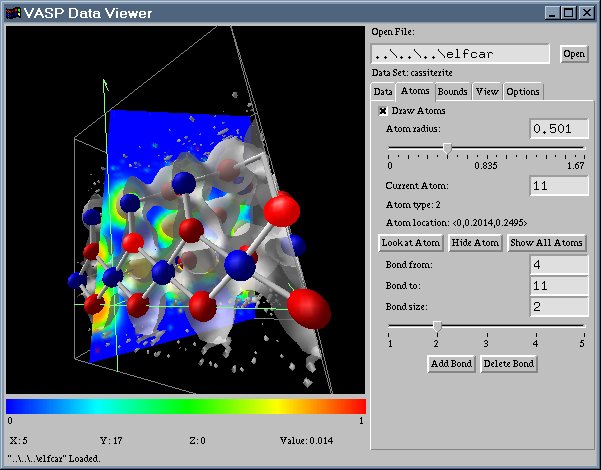Toggle the Draw Atoms checkbox
Screen dimensions: 601x470
(x=383, y=111)
